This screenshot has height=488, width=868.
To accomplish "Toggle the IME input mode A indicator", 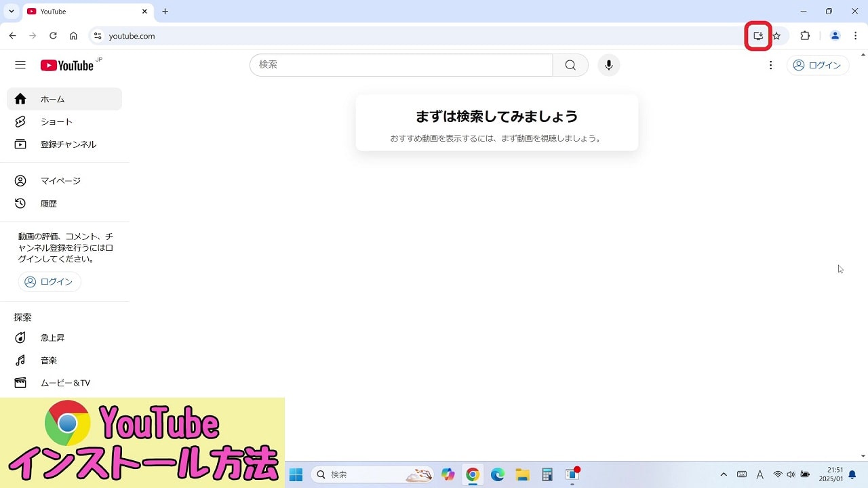I will click(x=759, y=474).
